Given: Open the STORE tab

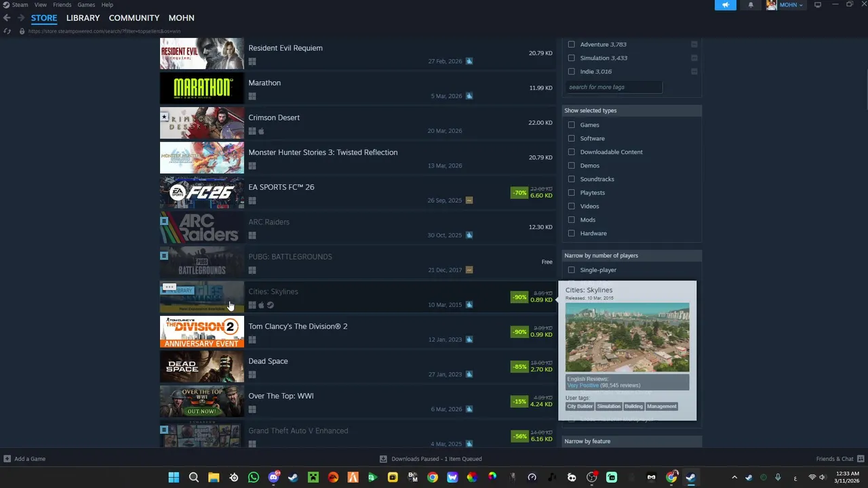Looking at the screenshot, I should click(44, 18).
